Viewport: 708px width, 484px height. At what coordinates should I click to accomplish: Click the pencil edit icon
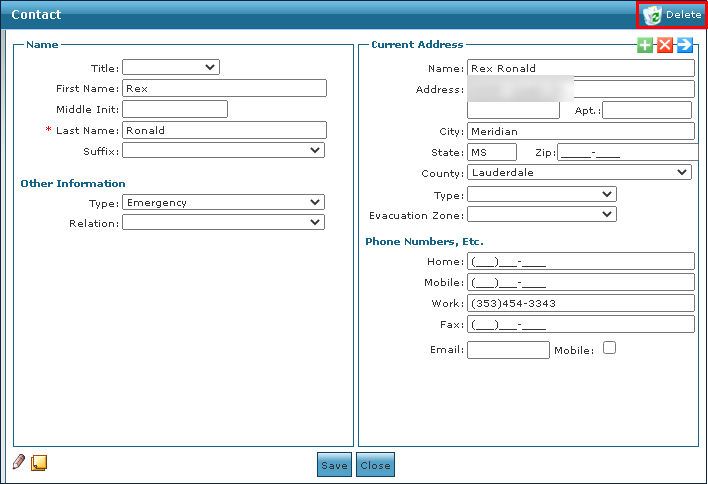(x=19, y=462)
